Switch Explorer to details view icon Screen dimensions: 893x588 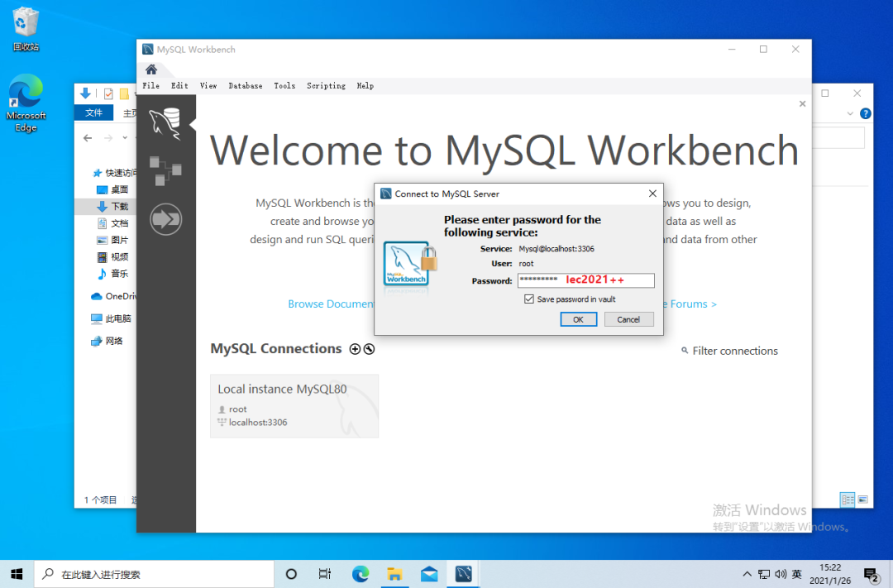click(848, 500)
